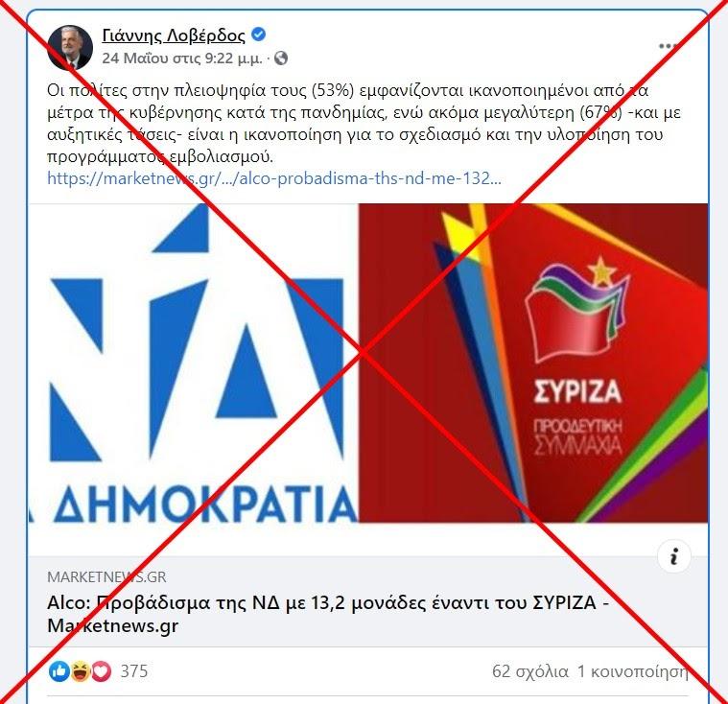Click the post body text paragraph
The image size is (728, 704).
pos(358,124)
